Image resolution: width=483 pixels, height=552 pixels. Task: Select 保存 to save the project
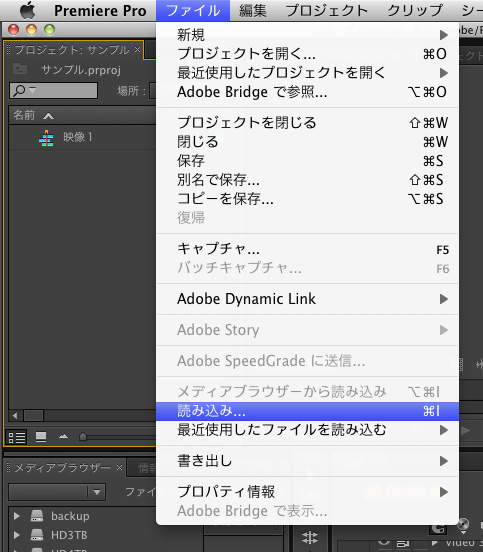(x=307, y=161)
